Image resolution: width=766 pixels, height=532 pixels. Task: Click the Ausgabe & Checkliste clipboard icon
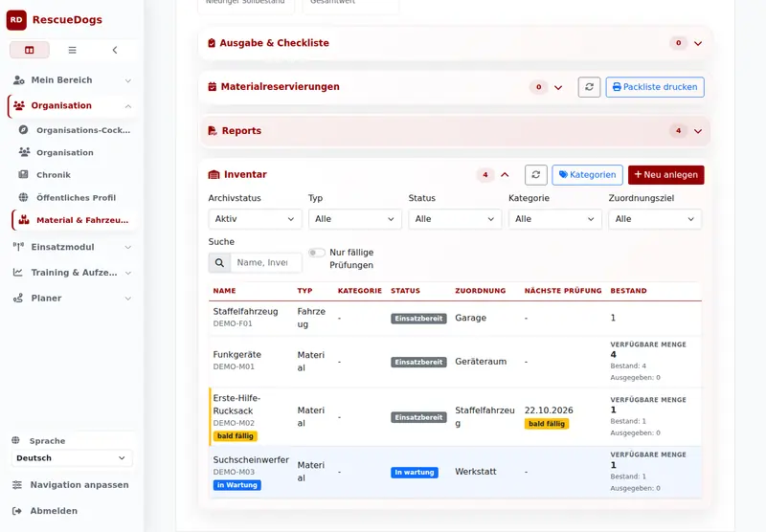[x=212, y=43]
